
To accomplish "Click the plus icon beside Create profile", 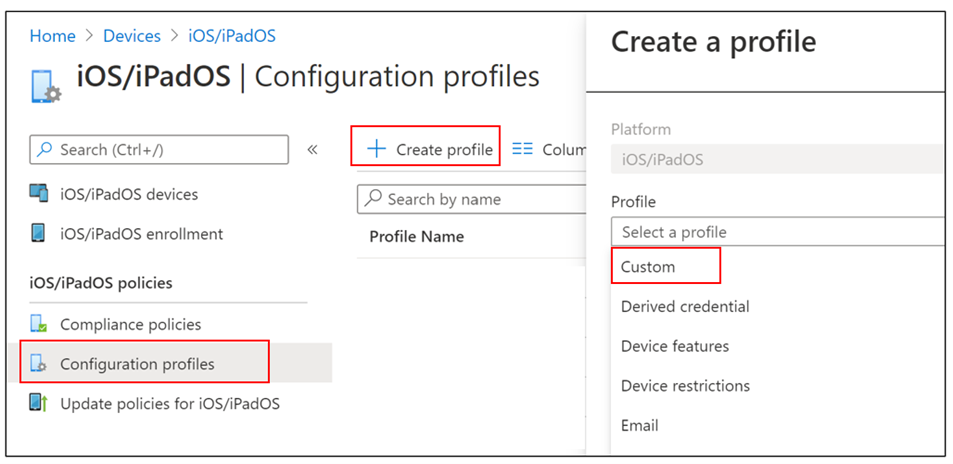I will 377,149.
